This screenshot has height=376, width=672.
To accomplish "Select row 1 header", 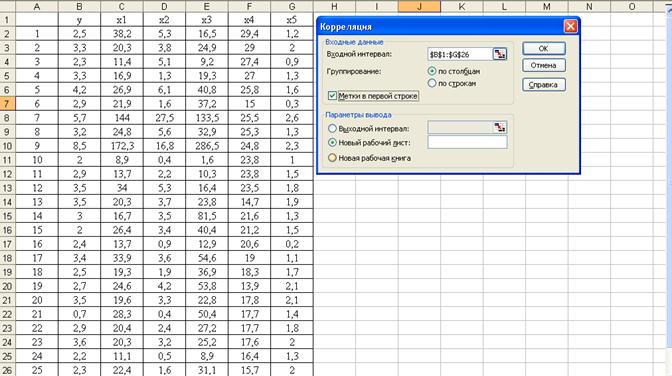I will click(x=7, y=20).
